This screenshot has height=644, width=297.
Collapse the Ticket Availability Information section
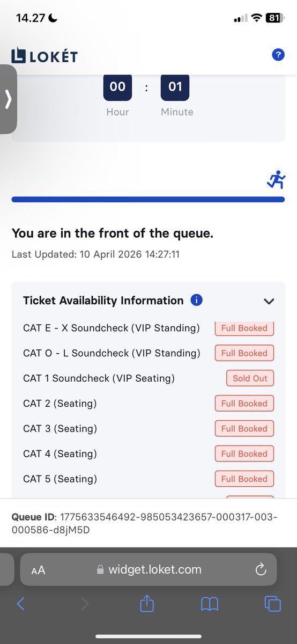[x=269, y=301]
